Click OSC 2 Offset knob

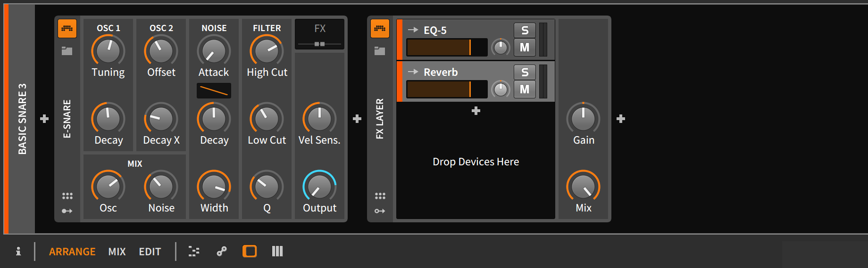point(161,52)
